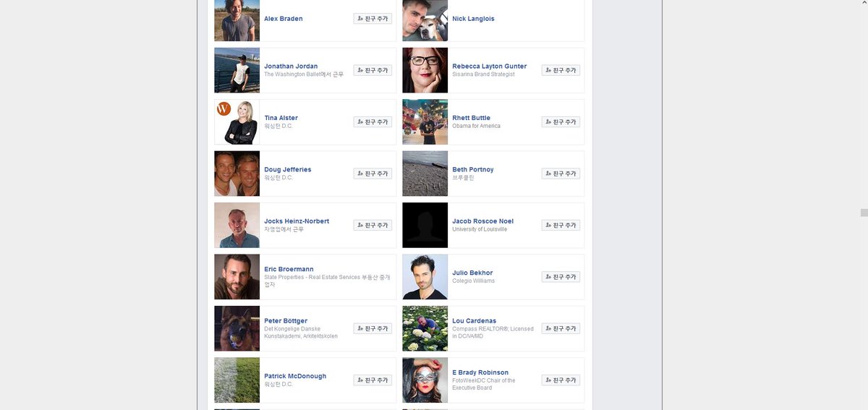
Task: Add E Brady Robinson as a friend
Action: 561,380
